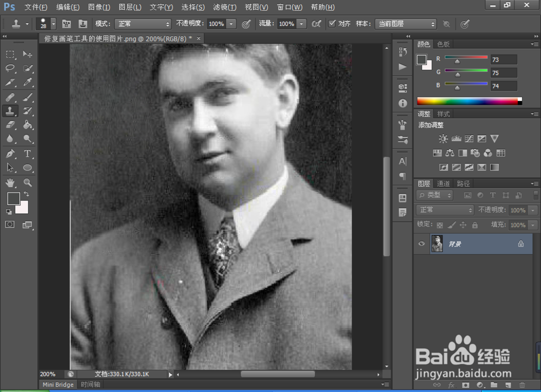Open the 时间轴 timeline panel
Image resolution: width=541 pixels, height=392 pixels.
(90, 384)
